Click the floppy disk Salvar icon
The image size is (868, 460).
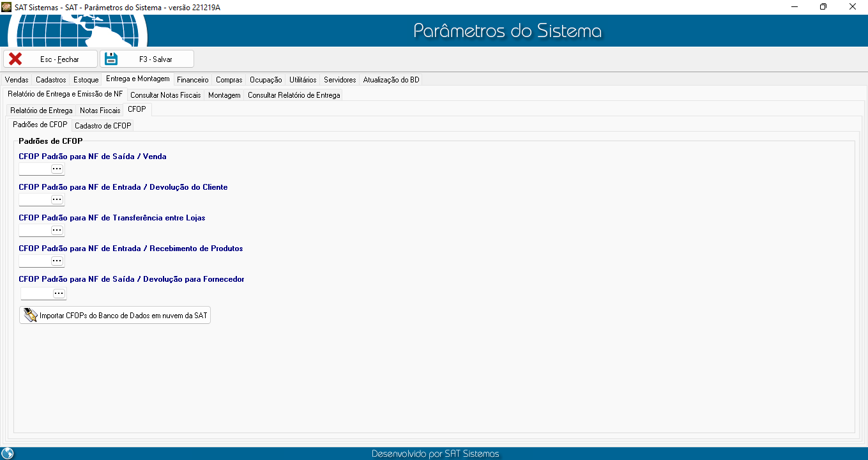click(111, 59)
